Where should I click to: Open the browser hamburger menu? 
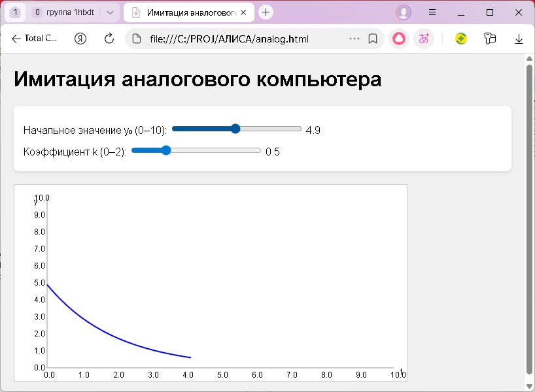pyautogui.click(x=432, y=12)
